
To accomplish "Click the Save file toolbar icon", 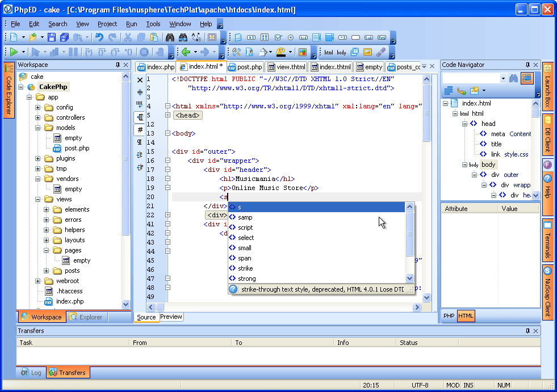I will pyautogui.click(x=52, y=37).
